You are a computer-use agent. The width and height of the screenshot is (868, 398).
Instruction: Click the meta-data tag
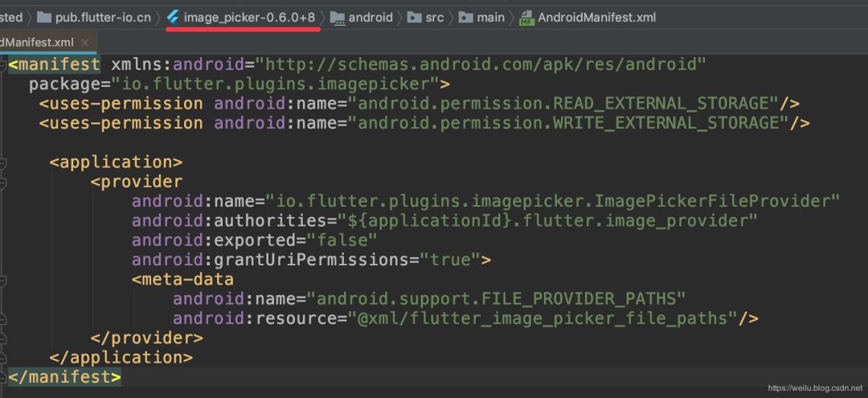[182, 279]
